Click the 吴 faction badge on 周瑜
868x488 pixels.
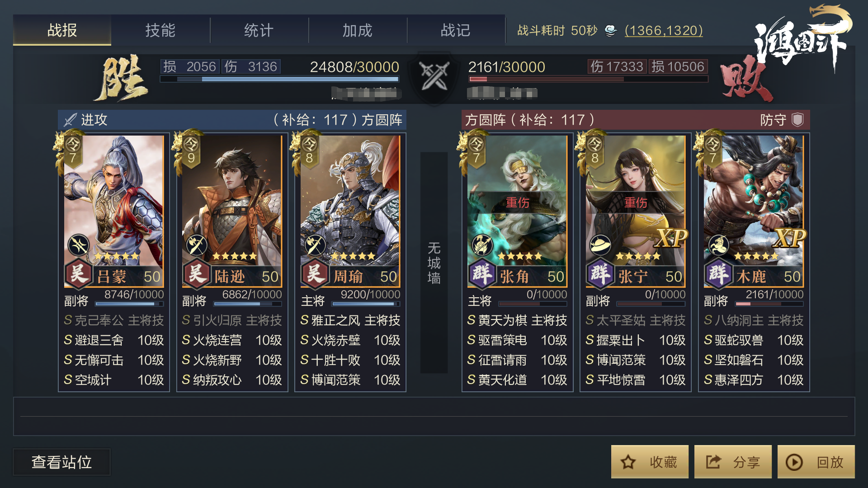click(315, 273)
